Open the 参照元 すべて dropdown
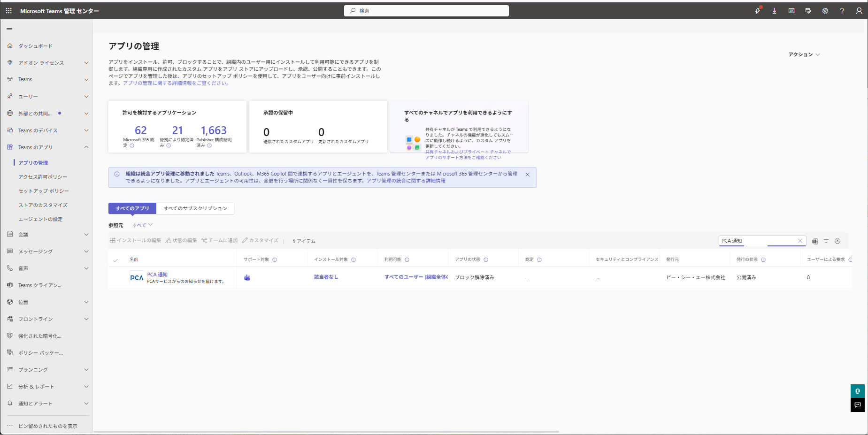The height and width of the screenshot is (435, 868). (142, 225)
